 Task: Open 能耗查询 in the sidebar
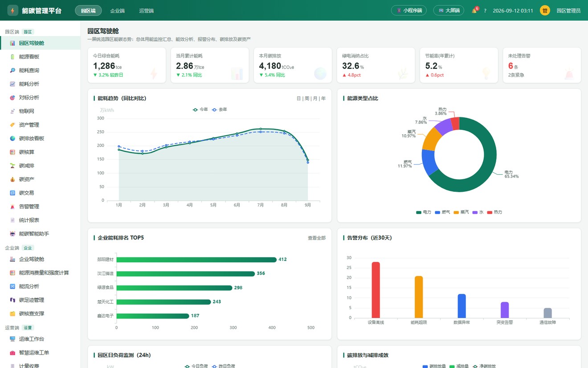coord(40,70)
